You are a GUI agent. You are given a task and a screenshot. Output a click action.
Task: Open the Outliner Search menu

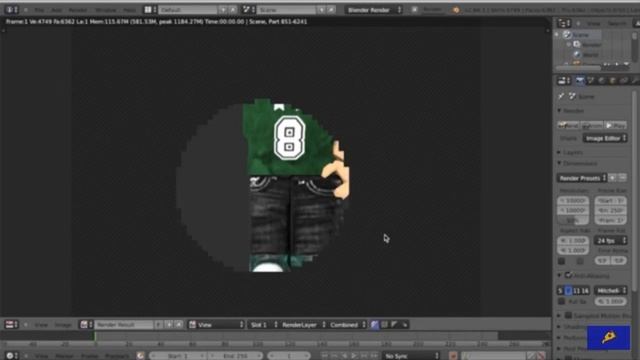[x=616, y=24]
